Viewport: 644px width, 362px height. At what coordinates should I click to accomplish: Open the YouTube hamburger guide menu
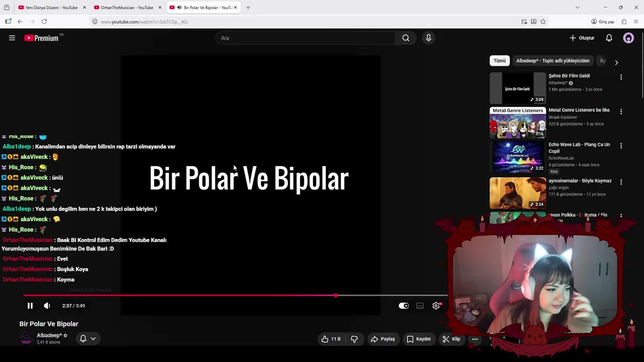pyautogui.click(x=12, y=38)
